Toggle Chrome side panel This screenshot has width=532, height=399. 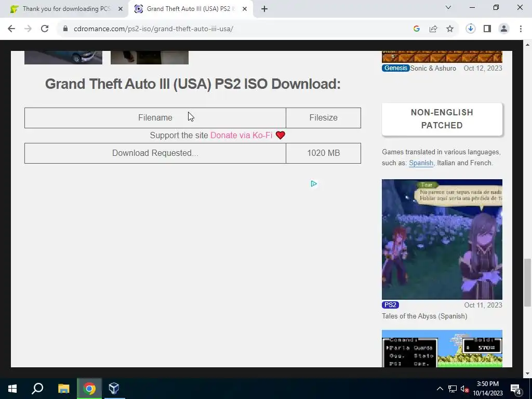(487, 29)
